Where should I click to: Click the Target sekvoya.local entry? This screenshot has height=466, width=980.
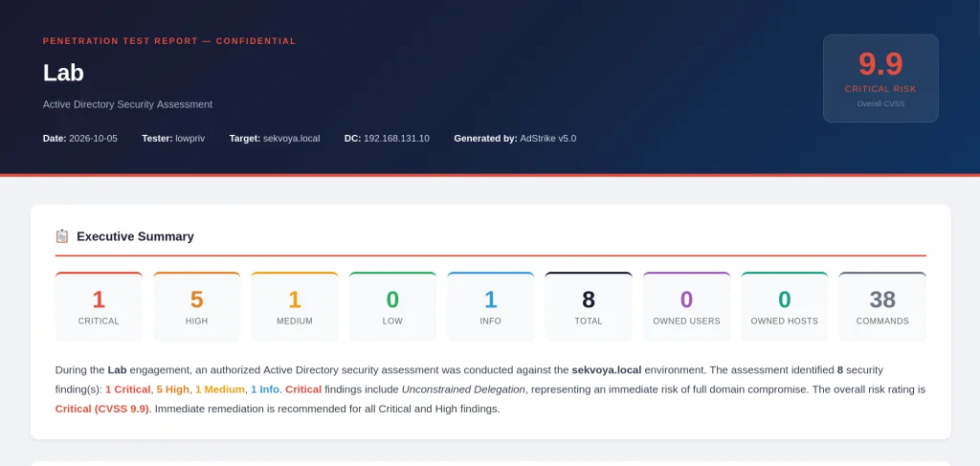coord(275,138)
